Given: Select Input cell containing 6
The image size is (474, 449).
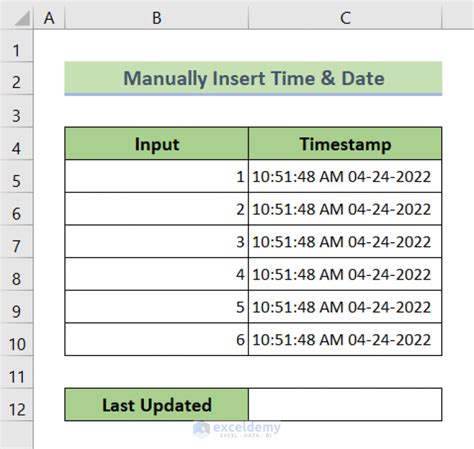Looking at the screenshot, I should click(157, 339).
